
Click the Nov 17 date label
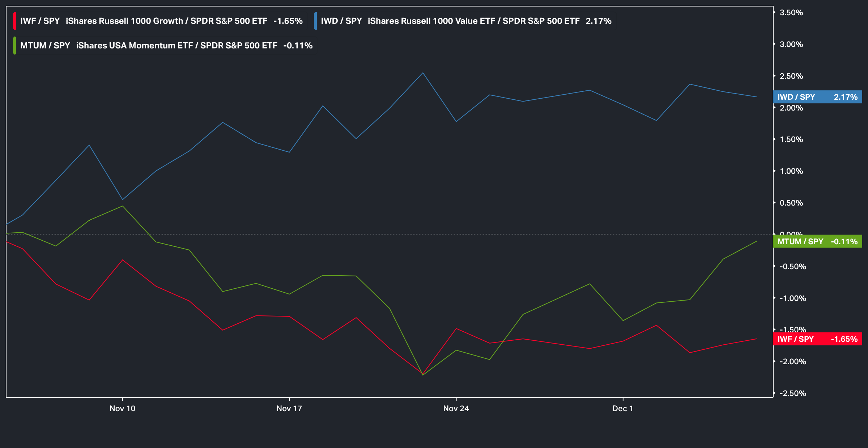pyautogui.click(x=289, y=408)
